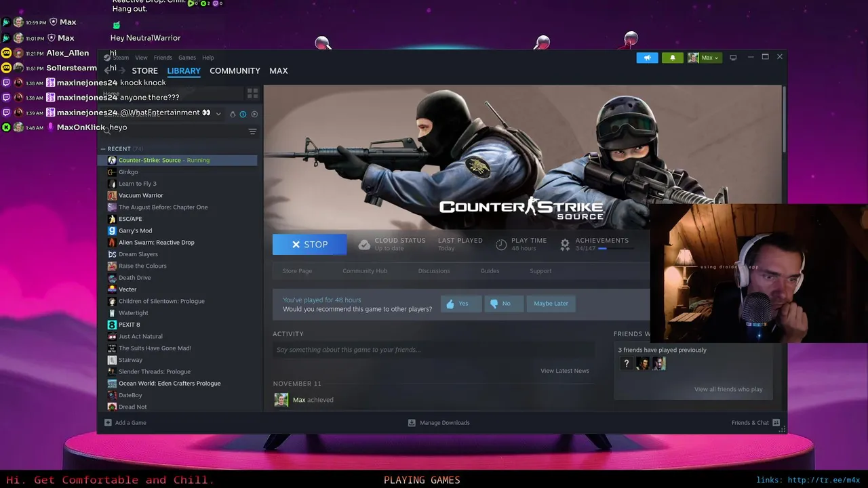
Task: Open the Friends menu
Action: pyautogui.click(x=163, y=58)
